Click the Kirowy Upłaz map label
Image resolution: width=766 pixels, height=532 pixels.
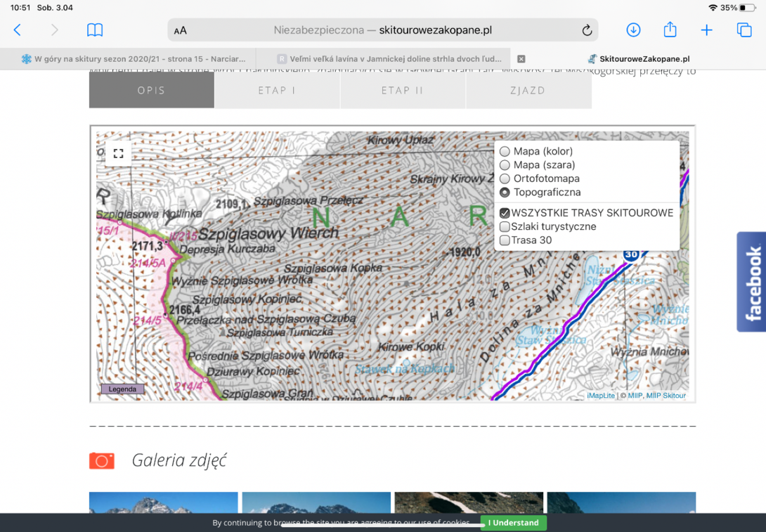click(x=401, y=141)
